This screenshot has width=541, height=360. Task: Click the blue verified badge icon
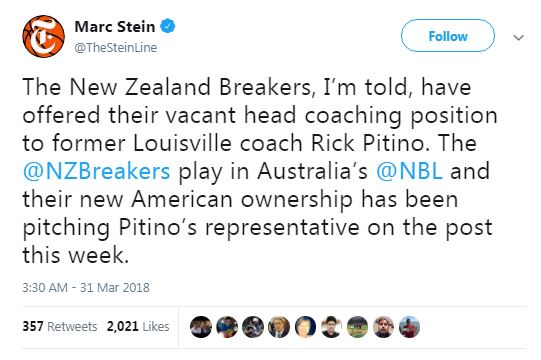coord(168,26)
